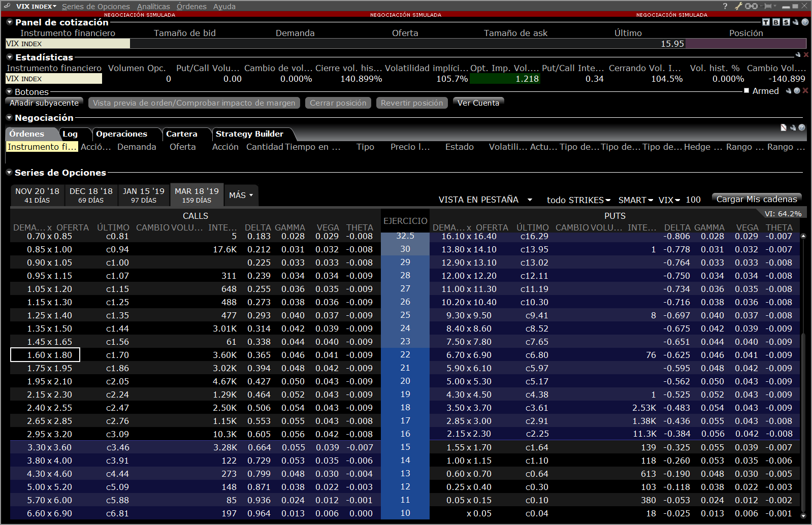
Task: Open the VISTA EN PESTAÑA dropdown
Action: click(x=485, y=200)
